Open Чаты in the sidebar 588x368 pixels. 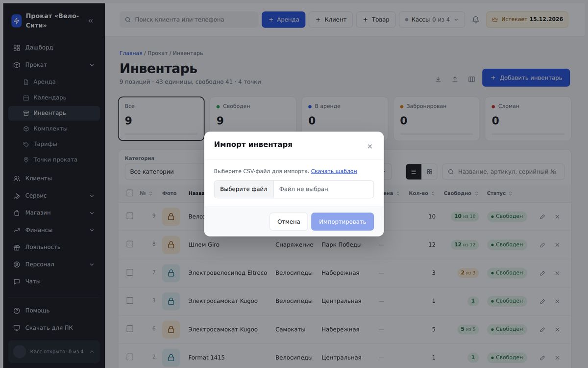[x=54, y=282]
